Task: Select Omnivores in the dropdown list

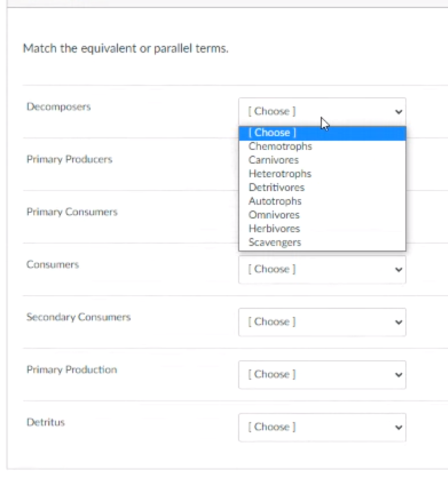Action: coord(274,215)
